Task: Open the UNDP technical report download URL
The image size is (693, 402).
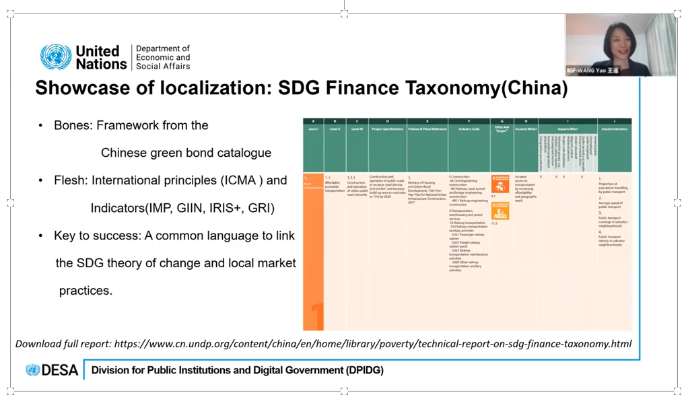Action: click(373, 344)
